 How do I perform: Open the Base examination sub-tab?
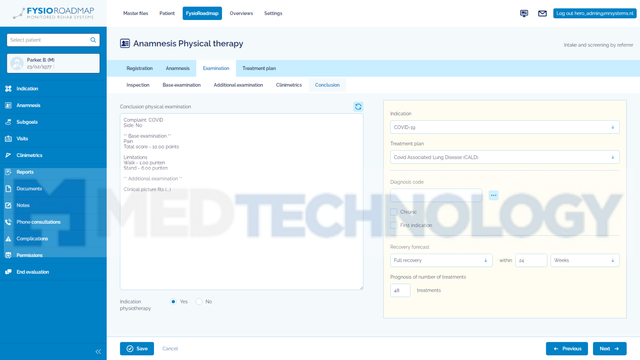click(x=182, y=85)
